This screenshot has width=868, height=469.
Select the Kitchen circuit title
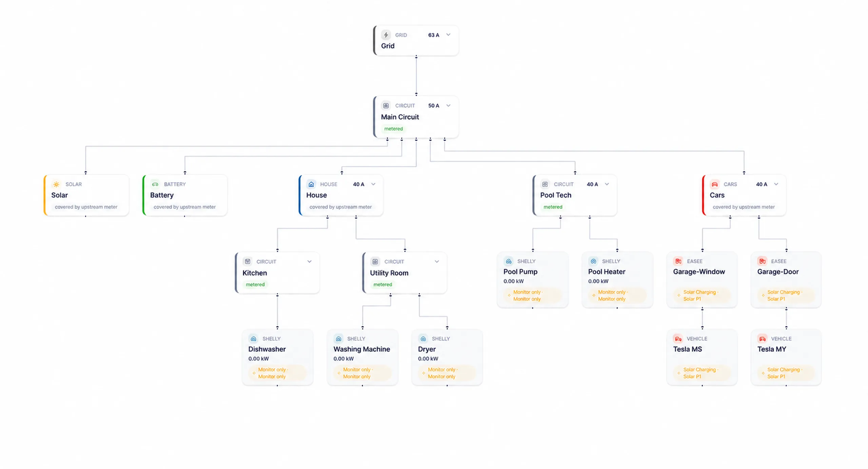254,273
